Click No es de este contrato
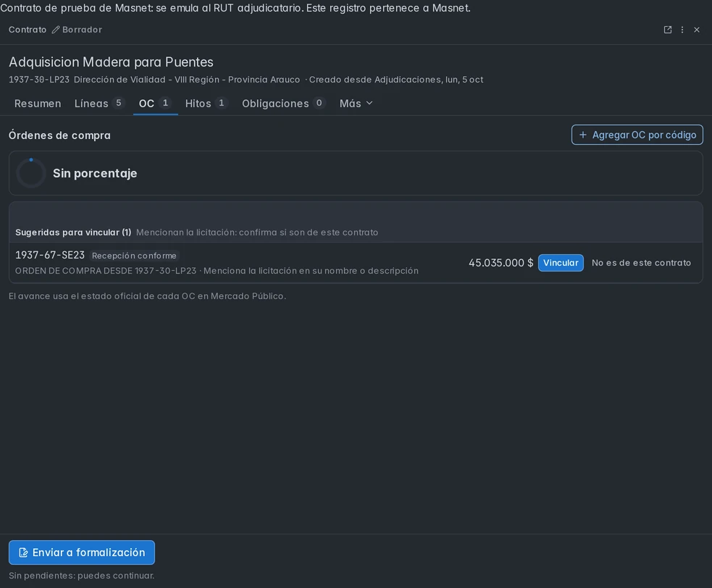This screenshot has height=588, width=712. pyautogui.click(x=641, y=263)
